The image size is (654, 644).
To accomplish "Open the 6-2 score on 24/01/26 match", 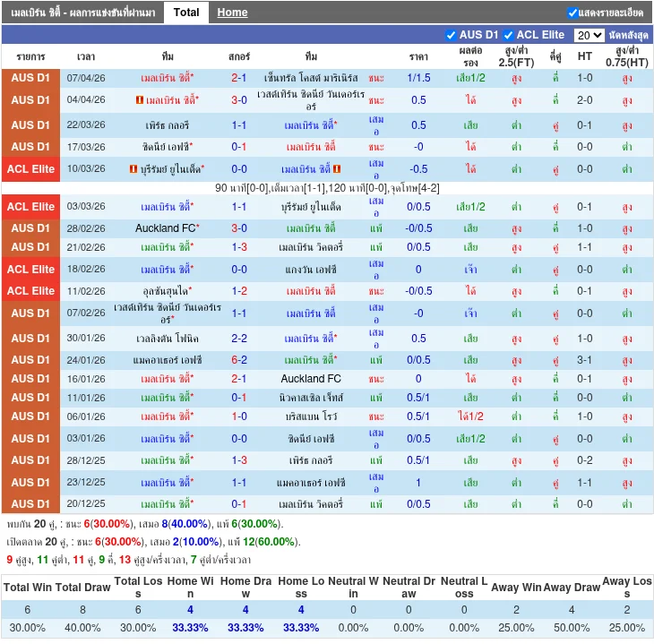I will pyautogui.click(x=239, y=359).
